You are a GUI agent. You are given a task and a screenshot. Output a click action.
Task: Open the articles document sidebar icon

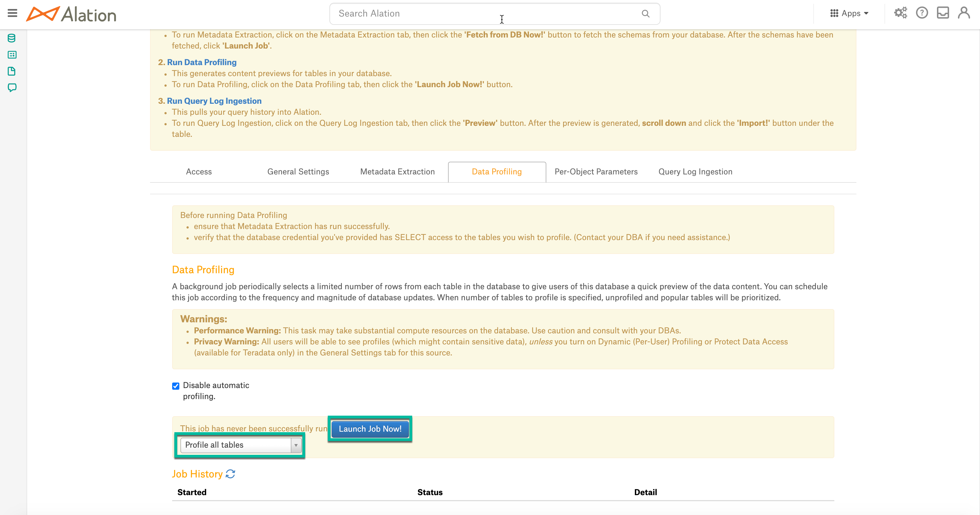tap(12, 71)
